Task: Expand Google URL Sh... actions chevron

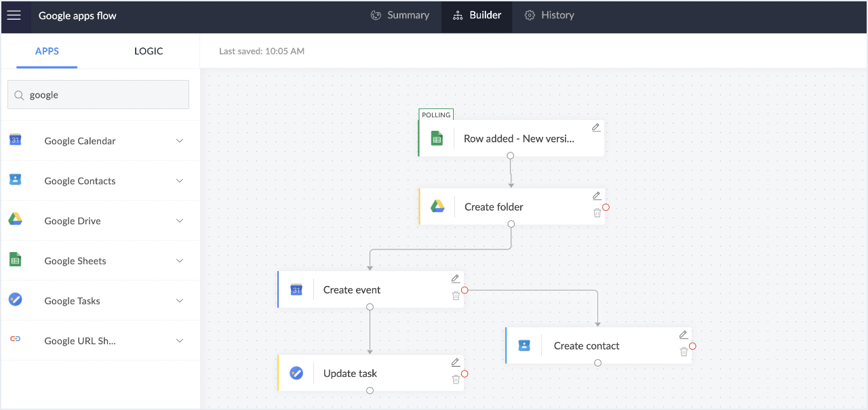Action: 180,341
